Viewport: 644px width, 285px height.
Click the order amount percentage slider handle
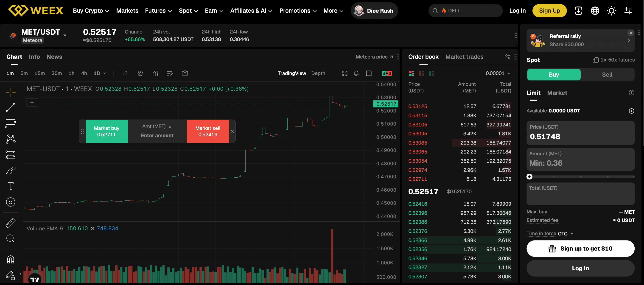(529, 176)
